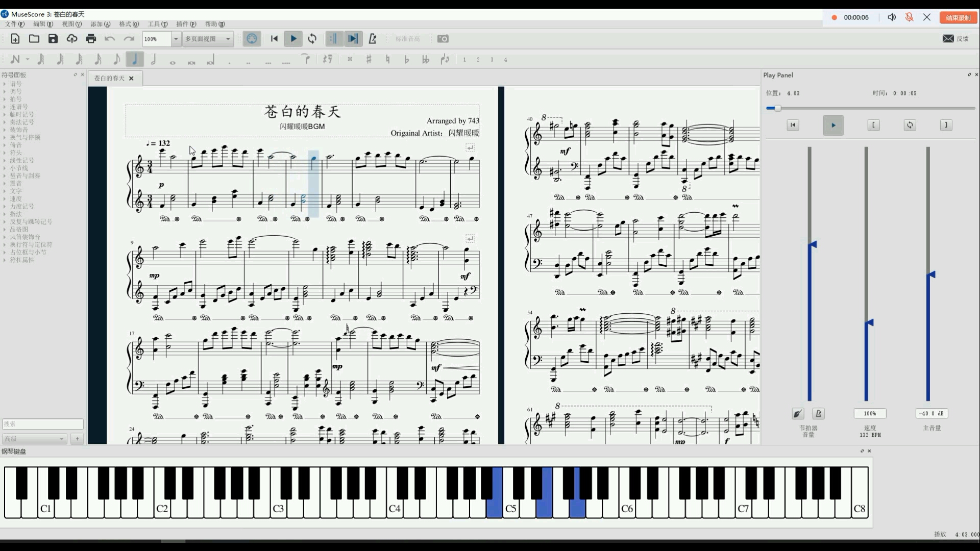The width and height of the screenshot is (980, 551).
Task: Apply natural accidental
Action: click(x=388, y=59)
